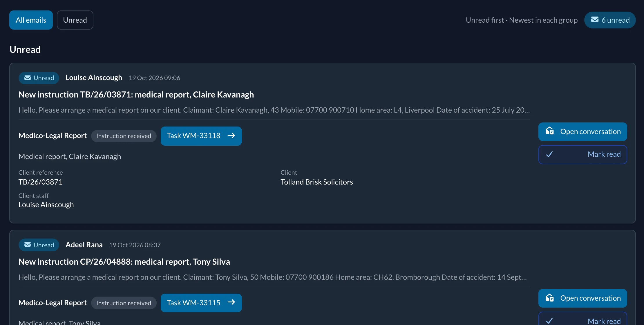Click the Kavanagh email preview text

(274, 110)
